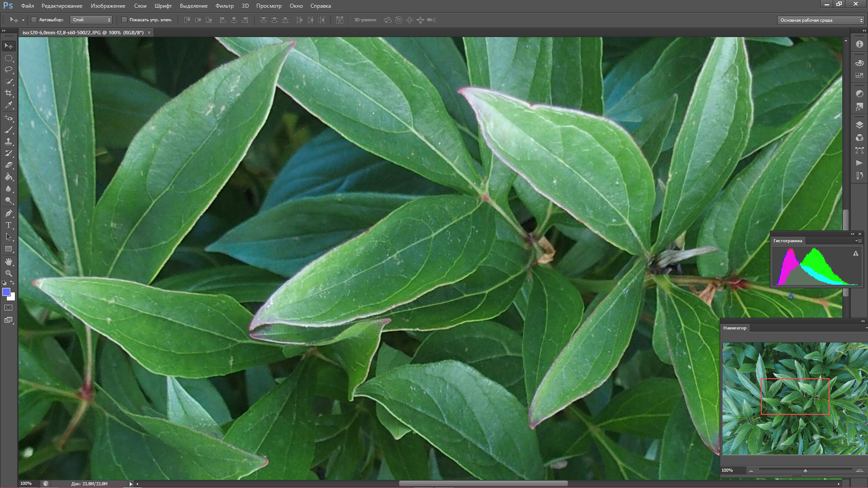
Task: Open the Слой auto-select dropdown
Action: click(91, 20)
